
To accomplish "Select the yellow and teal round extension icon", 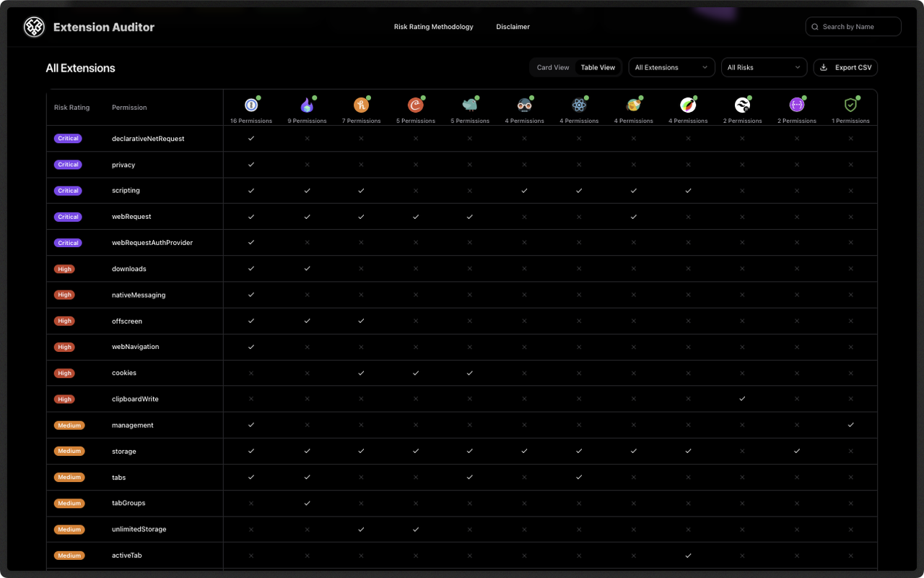I will click(633, 105).
